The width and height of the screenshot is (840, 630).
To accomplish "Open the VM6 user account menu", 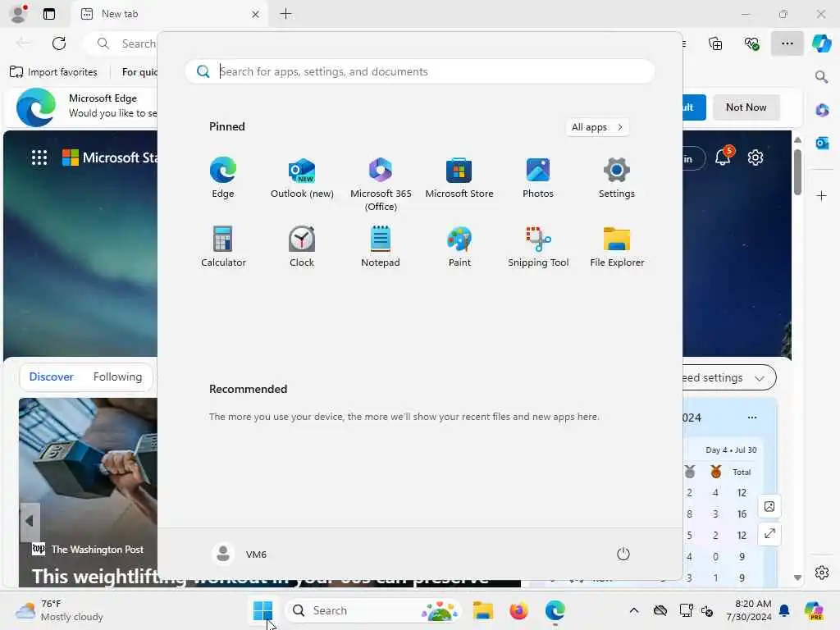I will 240,554.
